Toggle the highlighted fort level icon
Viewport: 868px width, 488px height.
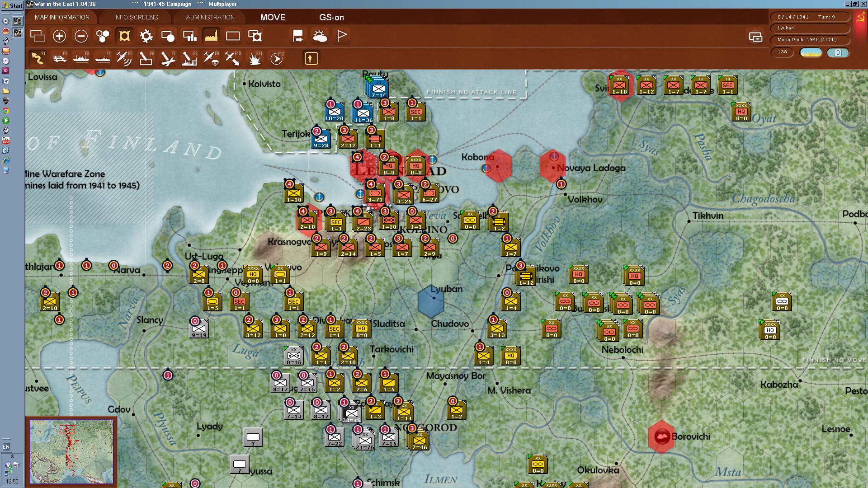124,36
